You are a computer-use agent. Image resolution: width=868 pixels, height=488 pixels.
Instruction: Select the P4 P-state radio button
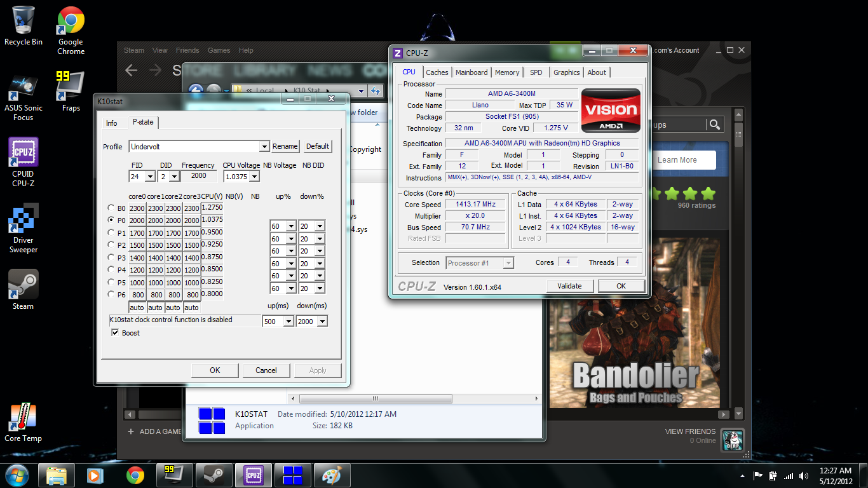[112, 269]
